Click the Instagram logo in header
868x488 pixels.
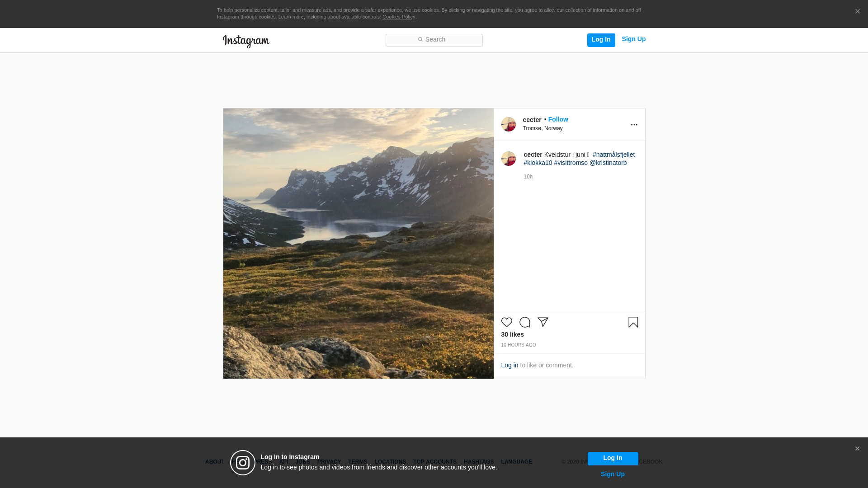pyautogui.click(x=246, y=41)
